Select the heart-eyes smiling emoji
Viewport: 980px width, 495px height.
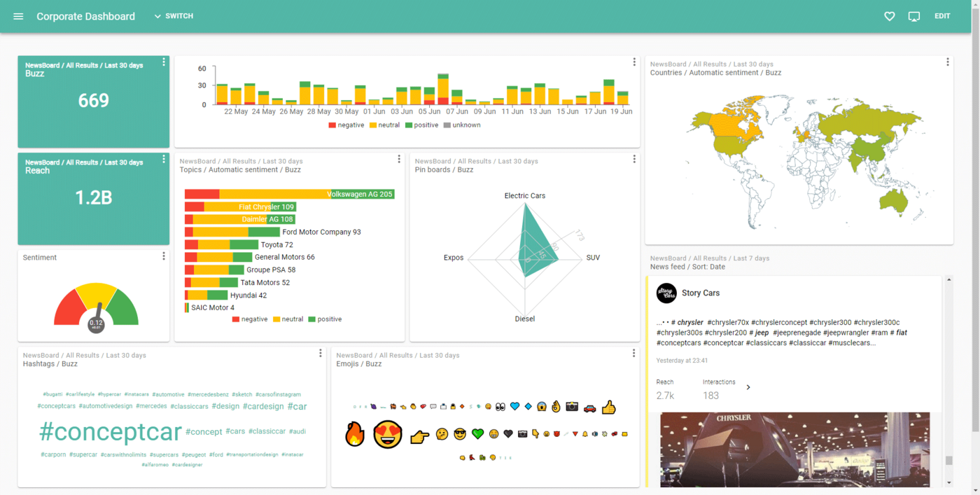(x=387, y=435)
